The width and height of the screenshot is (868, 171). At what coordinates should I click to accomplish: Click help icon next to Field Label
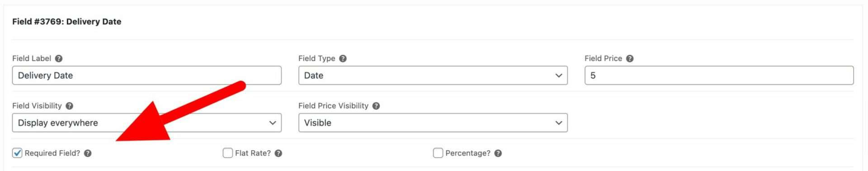coord(59,59)
